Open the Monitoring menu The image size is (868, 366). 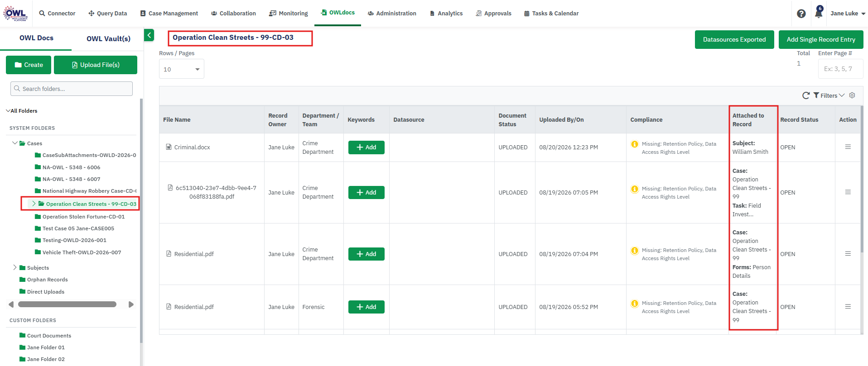(x=288, y=14)
